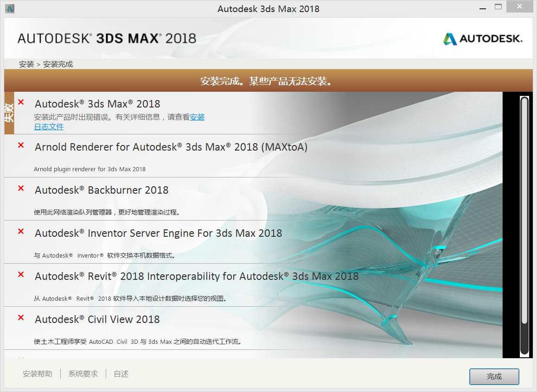Viewport: 537px width, 392px height.
Task: Minimize the installer window
Action: pos(483,7)
